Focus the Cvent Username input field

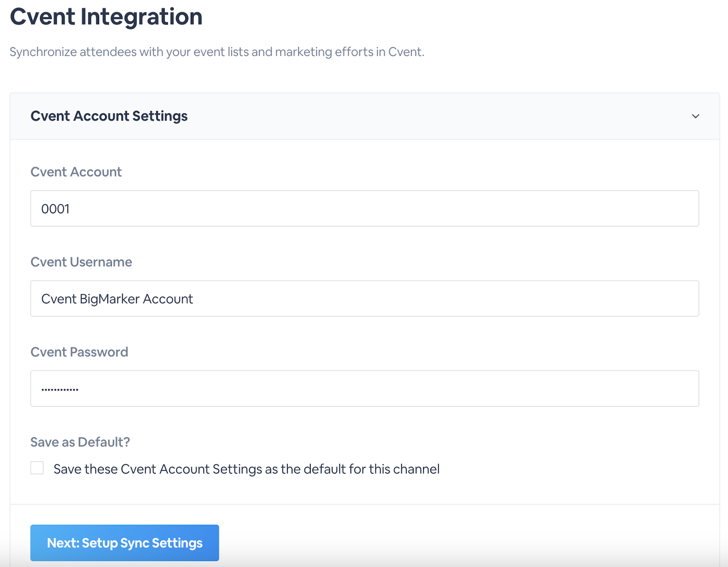pos(364,299)
